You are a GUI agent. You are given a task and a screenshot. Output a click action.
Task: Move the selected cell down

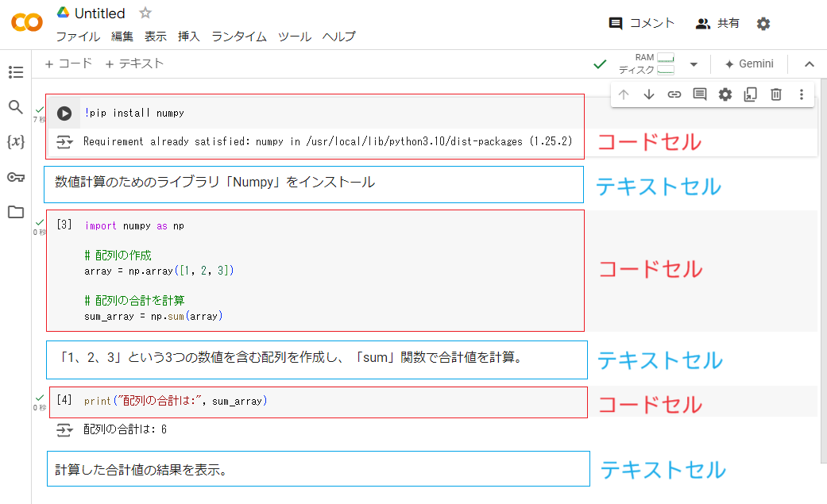click(649, 94)
